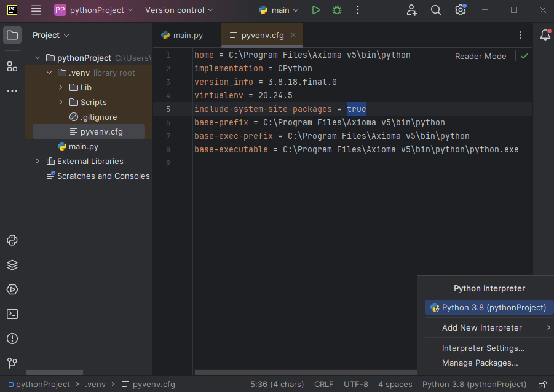Toggle Reader Mode in the editor
The width and height of the screenshot is (554, 392).
[480, 56]
